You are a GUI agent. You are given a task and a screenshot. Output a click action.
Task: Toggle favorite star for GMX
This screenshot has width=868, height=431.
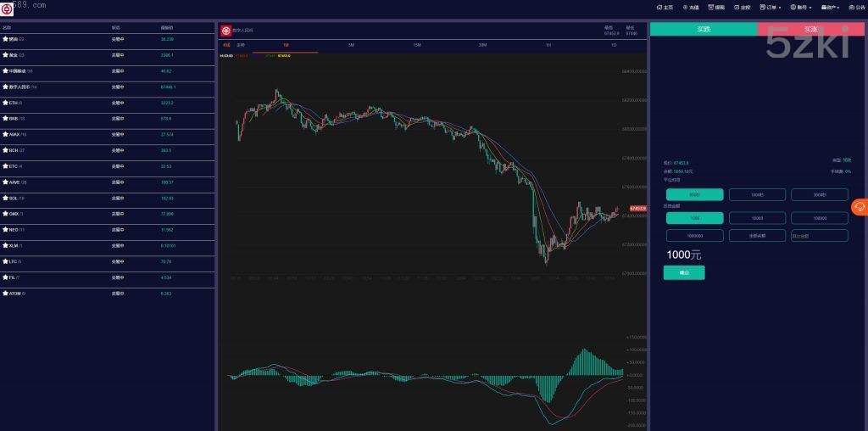point(5,213)
